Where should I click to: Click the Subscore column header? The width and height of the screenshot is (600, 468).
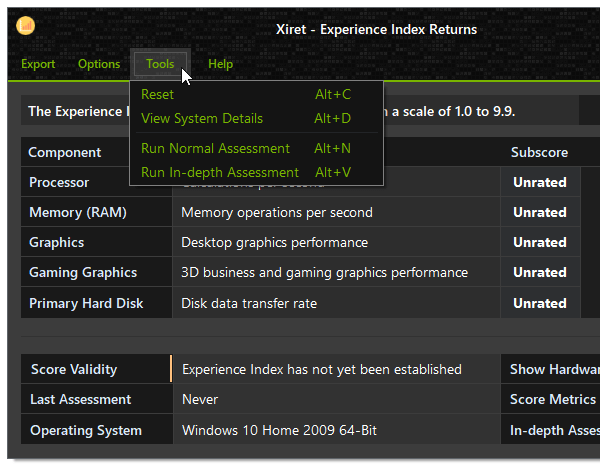540,152
